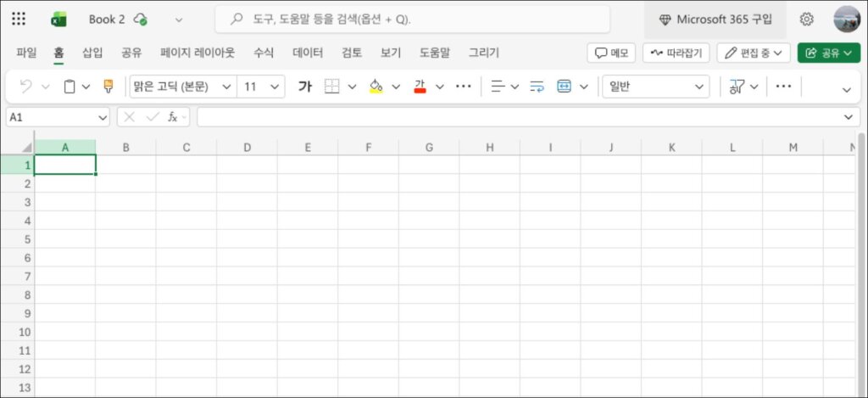Click the green 공유 button

pos(829,53)
